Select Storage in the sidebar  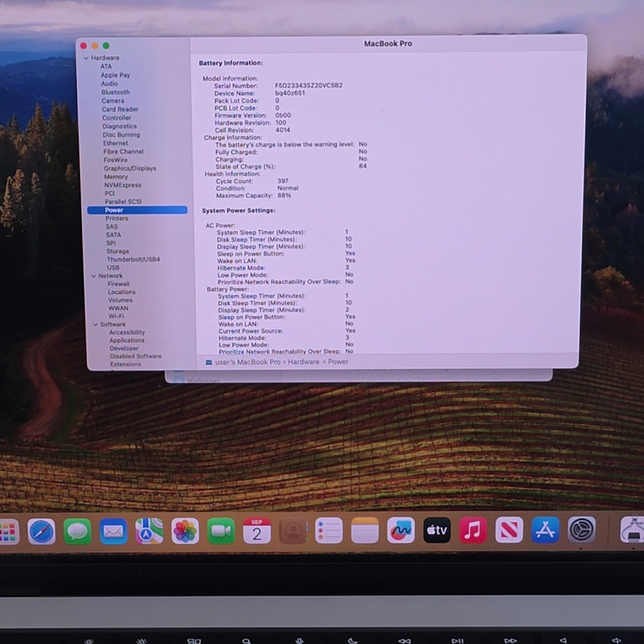118,251
